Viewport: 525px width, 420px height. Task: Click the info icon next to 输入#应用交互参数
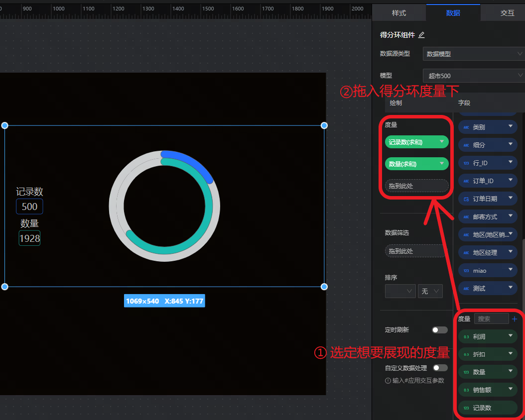[x=388, y=381]
